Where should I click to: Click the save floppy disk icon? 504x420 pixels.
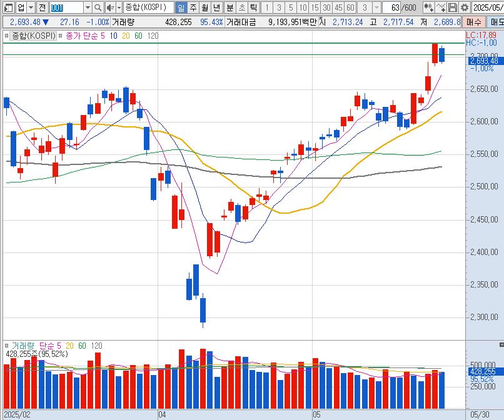[452, 7]
